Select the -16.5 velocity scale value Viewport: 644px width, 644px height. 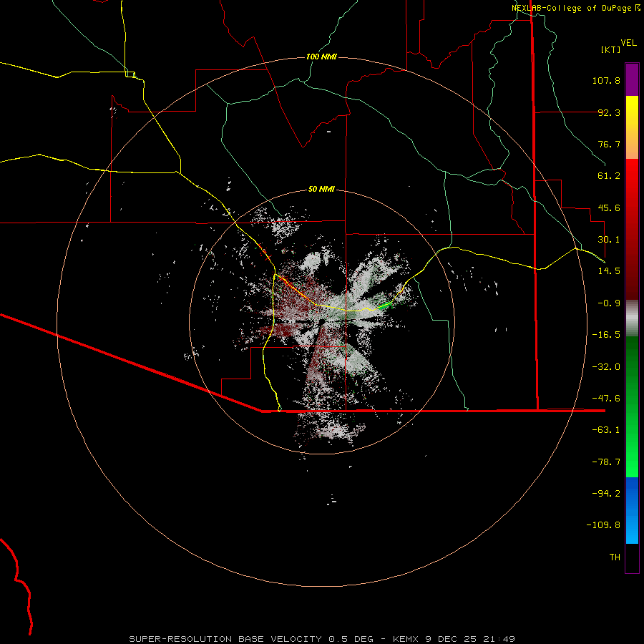[x=606, y=335]
